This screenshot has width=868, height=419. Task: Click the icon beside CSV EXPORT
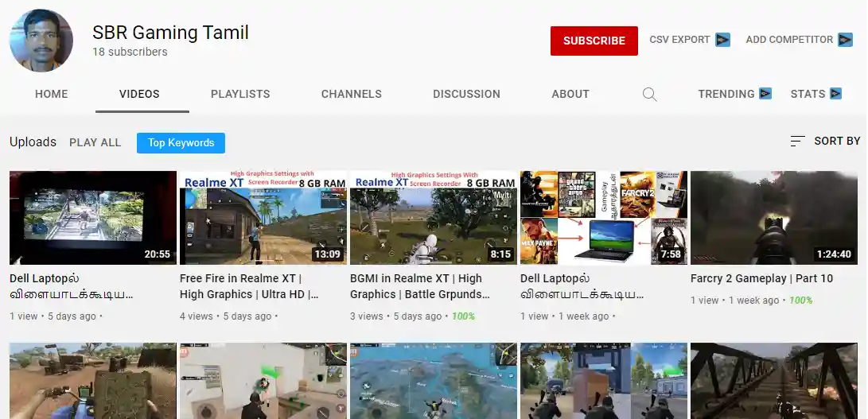722,40
